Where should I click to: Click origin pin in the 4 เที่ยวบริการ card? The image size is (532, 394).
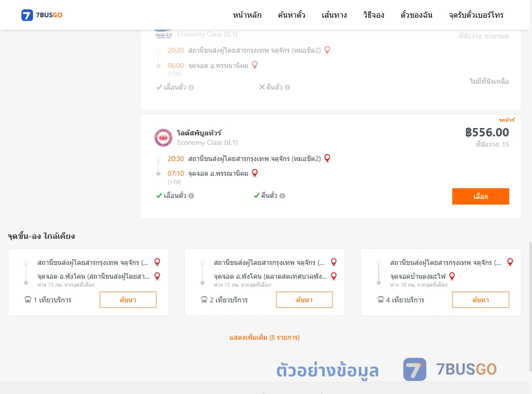510,262
